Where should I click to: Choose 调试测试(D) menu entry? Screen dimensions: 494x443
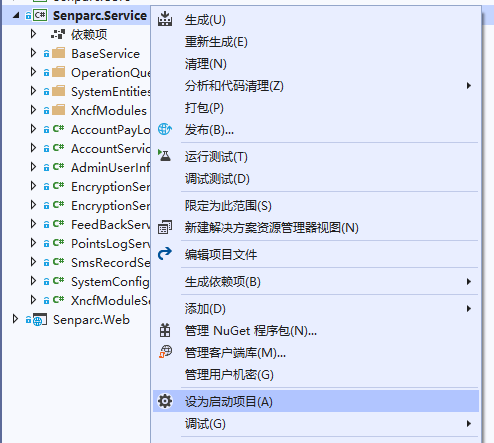316,179
